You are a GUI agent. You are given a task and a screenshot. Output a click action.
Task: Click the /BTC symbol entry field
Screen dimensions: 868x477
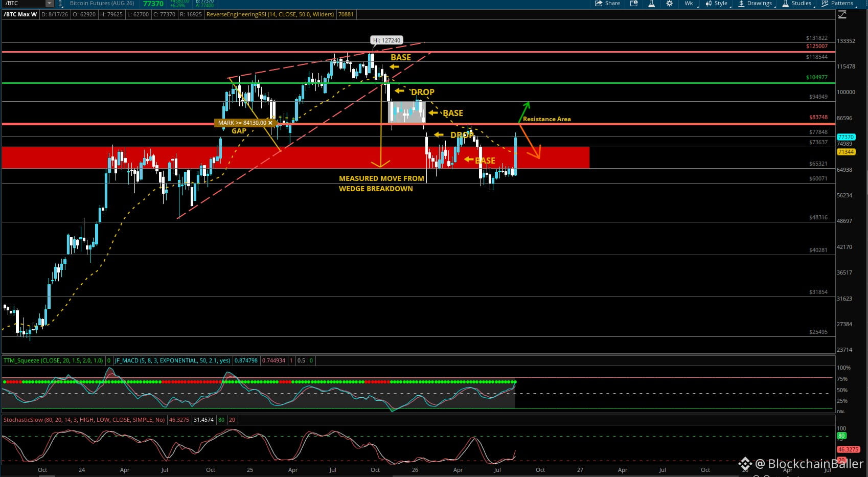point(24,4)
